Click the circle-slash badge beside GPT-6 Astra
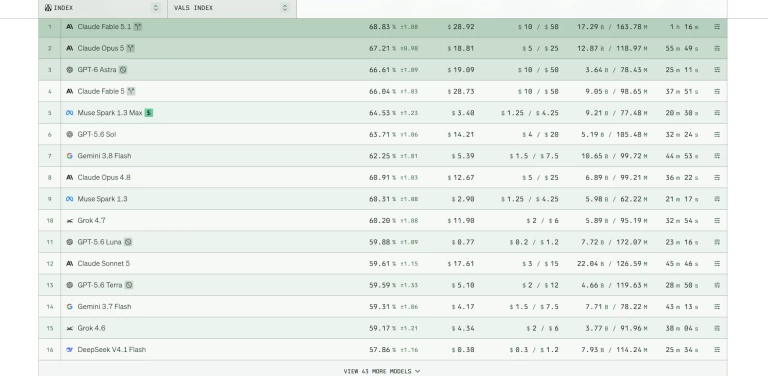 (x=123, y=70)
